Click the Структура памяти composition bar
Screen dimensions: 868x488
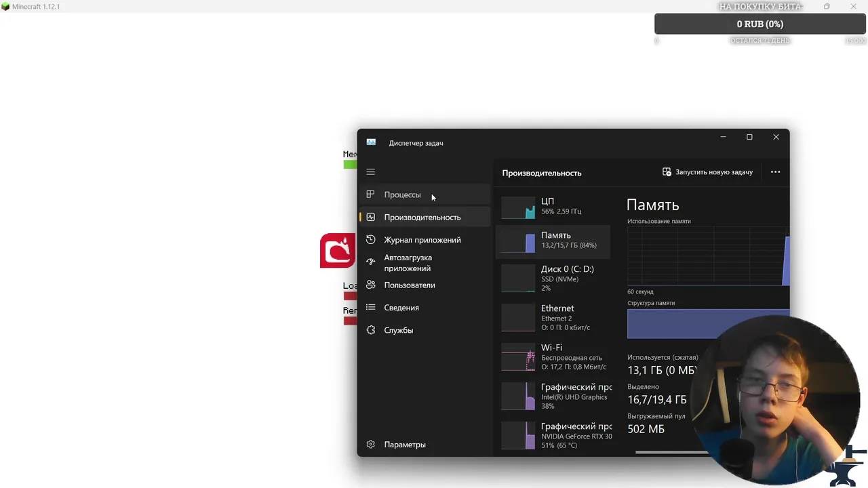point(708,323)
